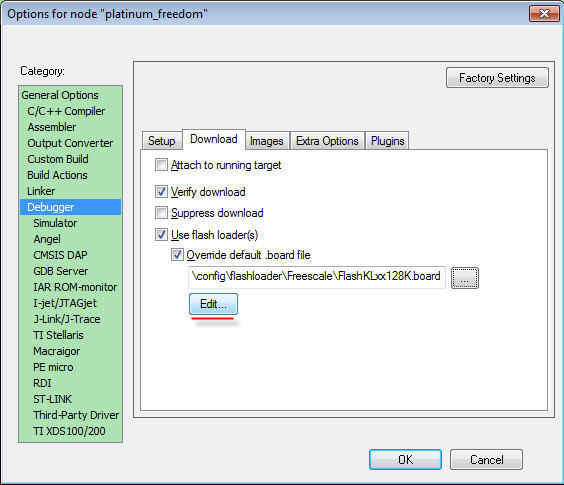Choose I-jet/JTAGjet category
The image size is (564, 485).
pos(65,303)
